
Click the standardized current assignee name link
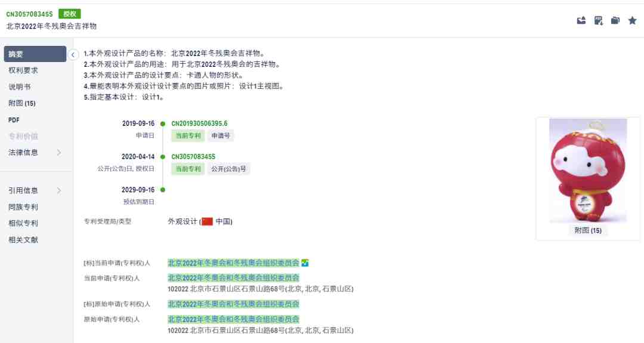[233, 263]
